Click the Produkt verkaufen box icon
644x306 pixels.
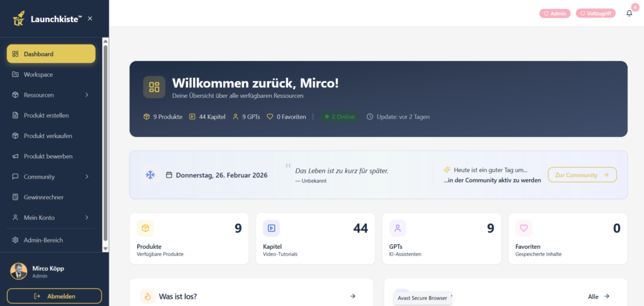pos(15,136)
